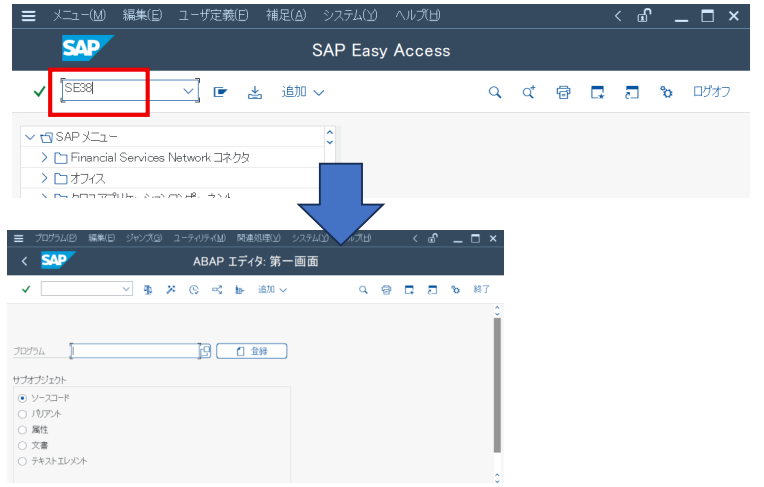This screenshot has height=487, width=764.
Task: Collapse the SAP メニュー tree node
Action: tap(30, 137)
